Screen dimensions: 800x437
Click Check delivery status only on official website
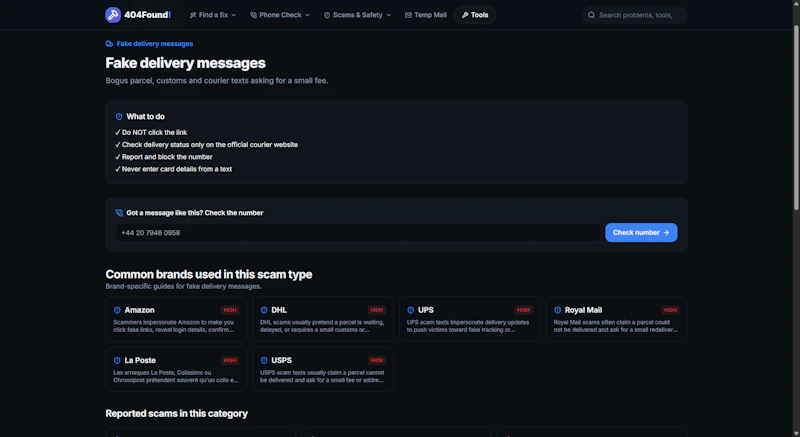pos(210,145)
